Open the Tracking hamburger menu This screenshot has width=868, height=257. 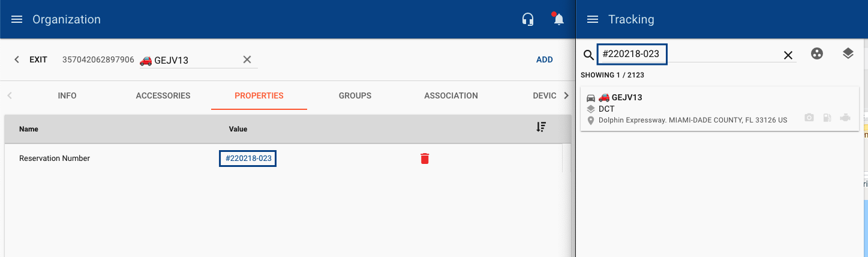pyautogui.click(x=593, y=19)
